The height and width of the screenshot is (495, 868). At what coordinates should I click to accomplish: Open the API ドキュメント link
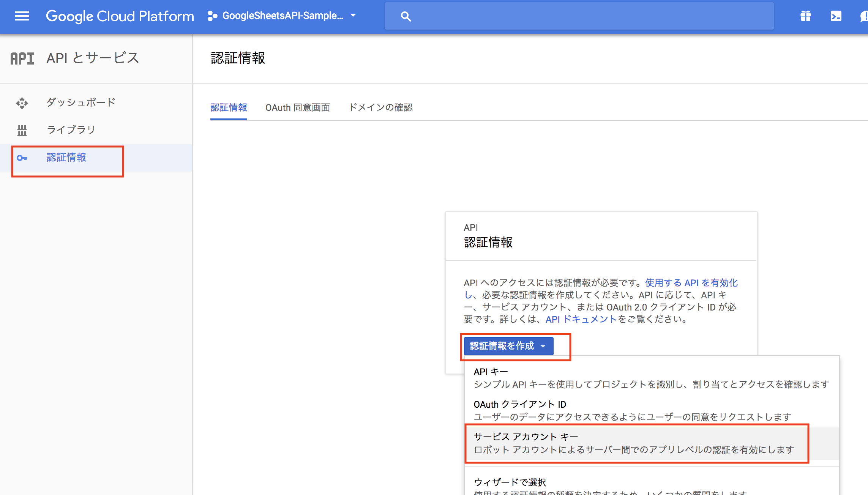[x=581, y=319]
